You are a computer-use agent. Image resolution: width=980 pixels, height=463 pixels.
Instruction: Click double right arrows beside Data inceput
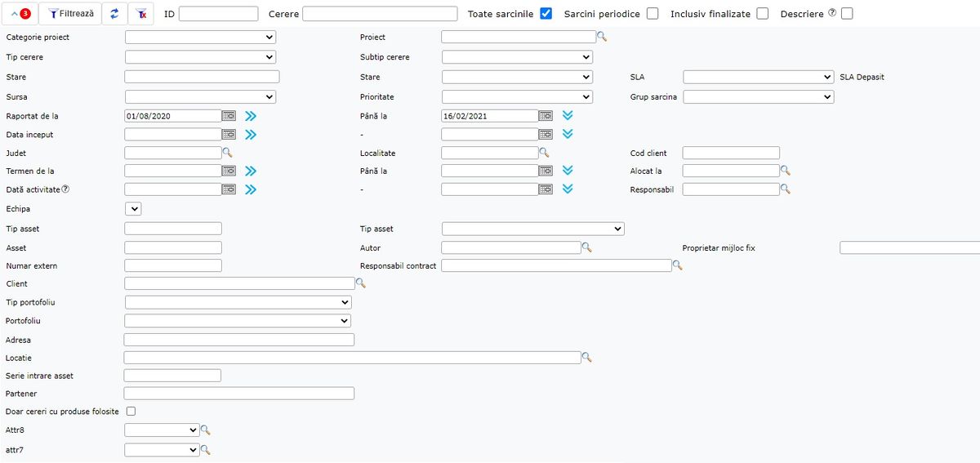pyautogui.click(x=251, y=135)
